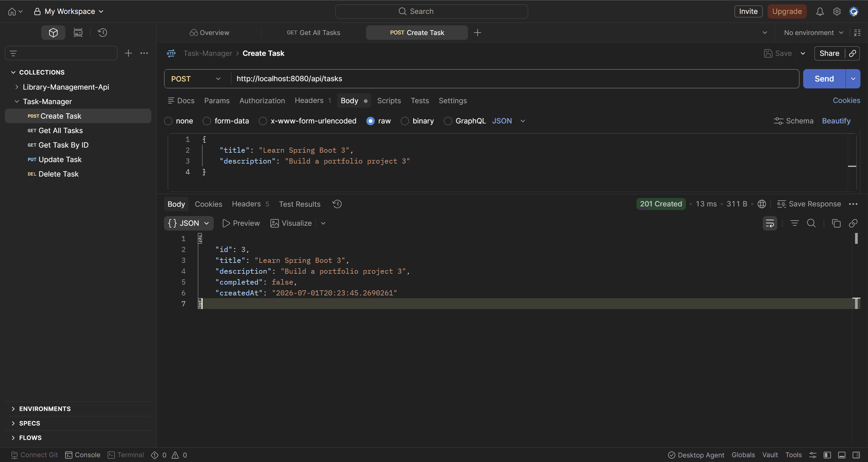Open the request Params tab
This screenshot has height=462, width=868.
tap(217, 100)
